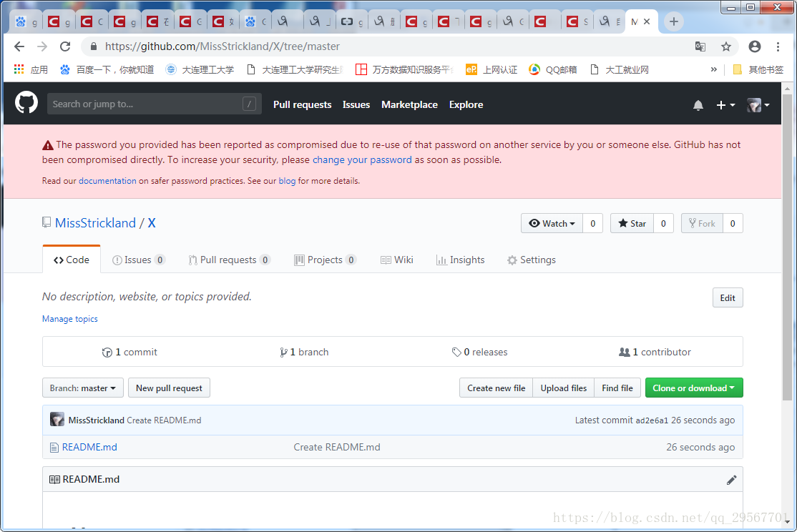The height and width of the screenshot is (532, 797).
Task: Switch to the Projects tab
Action: point(325,260)
